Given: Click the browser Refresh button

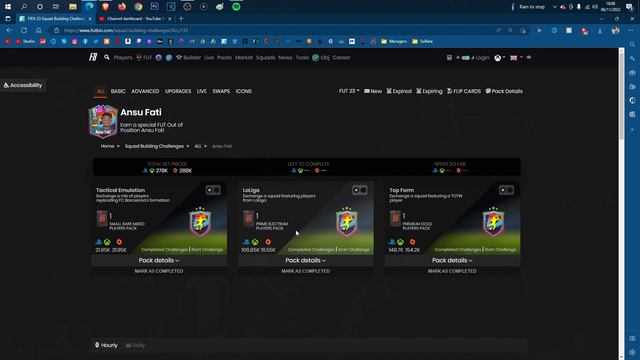Looking at the screenshot, I should pyautogui.click(x=24, y=30).
